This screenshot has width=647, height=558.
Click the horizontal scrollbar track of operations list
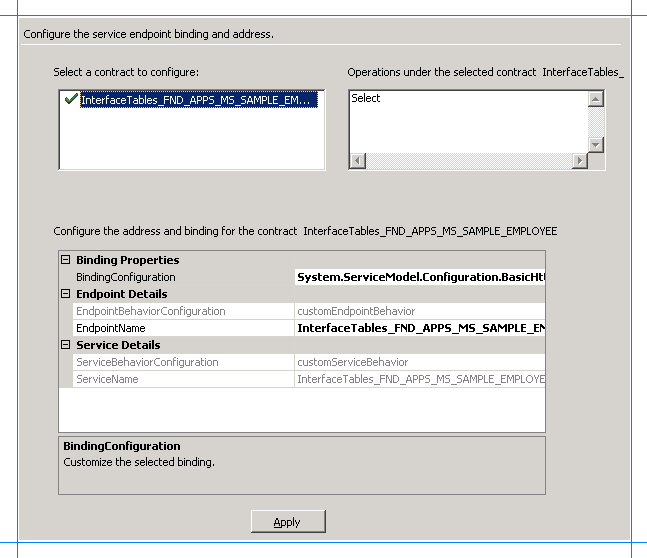tap(469, 161)
